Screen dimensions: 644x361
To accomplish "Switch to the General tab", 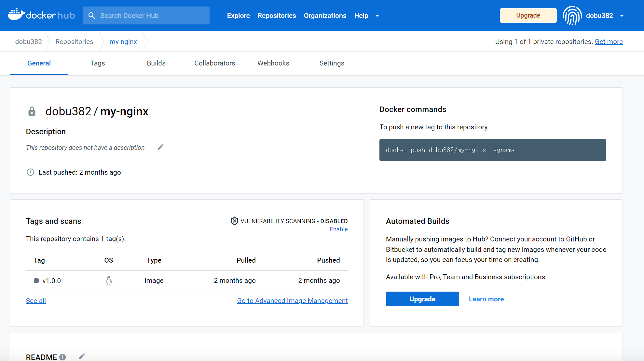I will click(x=39, y=63).
